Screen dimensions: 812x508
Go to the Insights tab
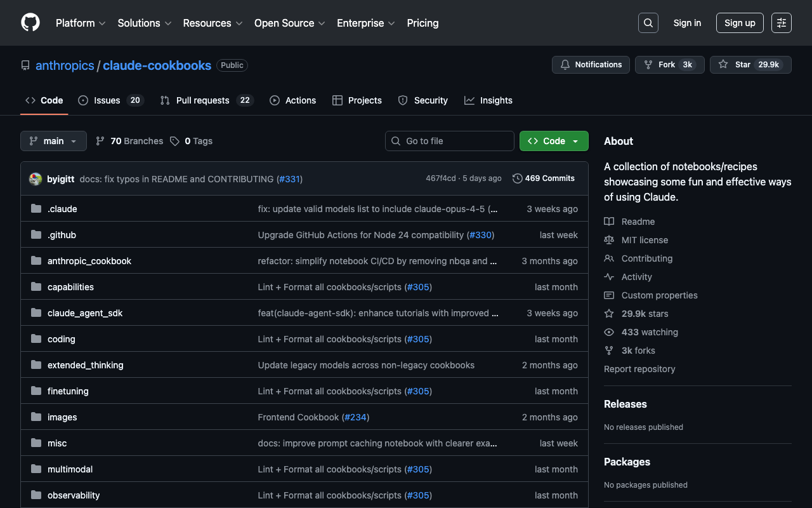pyautogui.click(x=488, y=100)
